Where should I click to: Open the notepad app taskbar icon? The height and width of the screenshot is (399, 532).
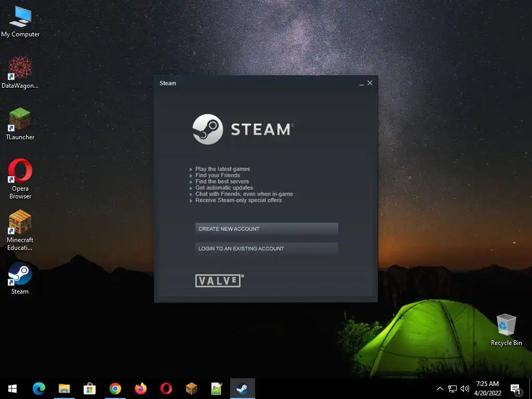(x=217, y=389)
